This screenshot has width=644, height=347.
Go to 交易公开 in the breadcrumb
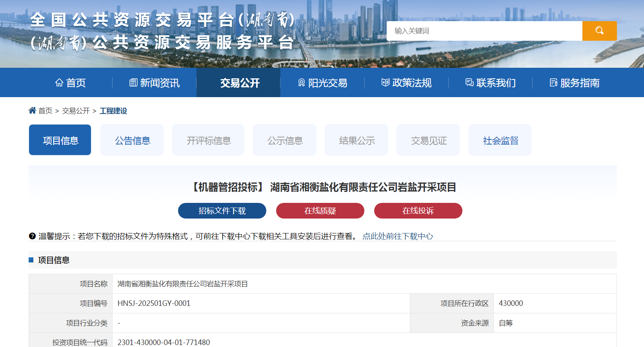[76, 111]
